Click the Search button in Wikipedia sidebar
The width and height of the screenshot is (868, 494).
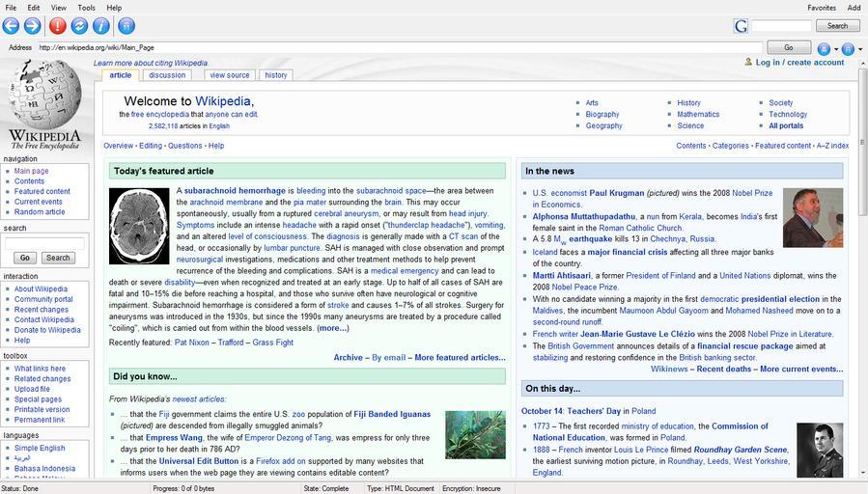tap(58, 258)
